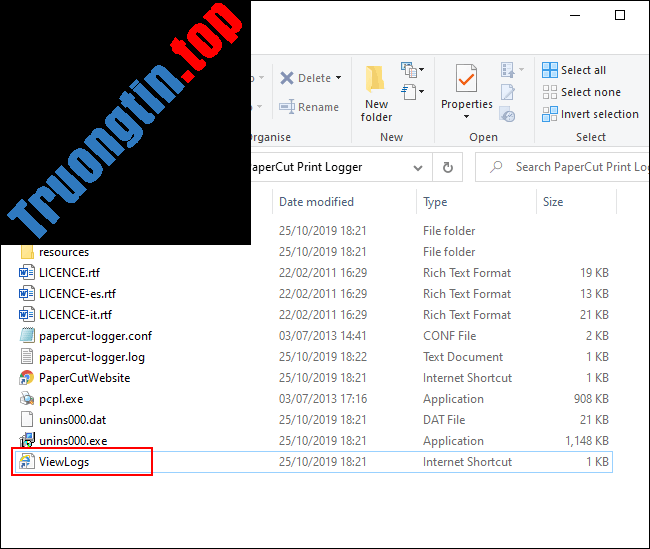Create a New folder from the ribbon
This screenshot has height=549, width=650.
(x=376, y=94)
